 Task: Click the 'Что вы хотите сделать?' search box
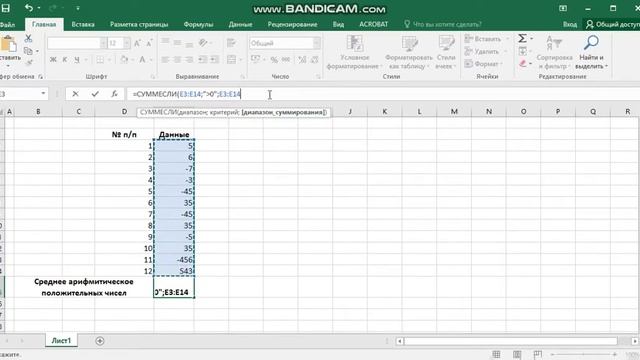pyautogui.click(x=443, y=24)
